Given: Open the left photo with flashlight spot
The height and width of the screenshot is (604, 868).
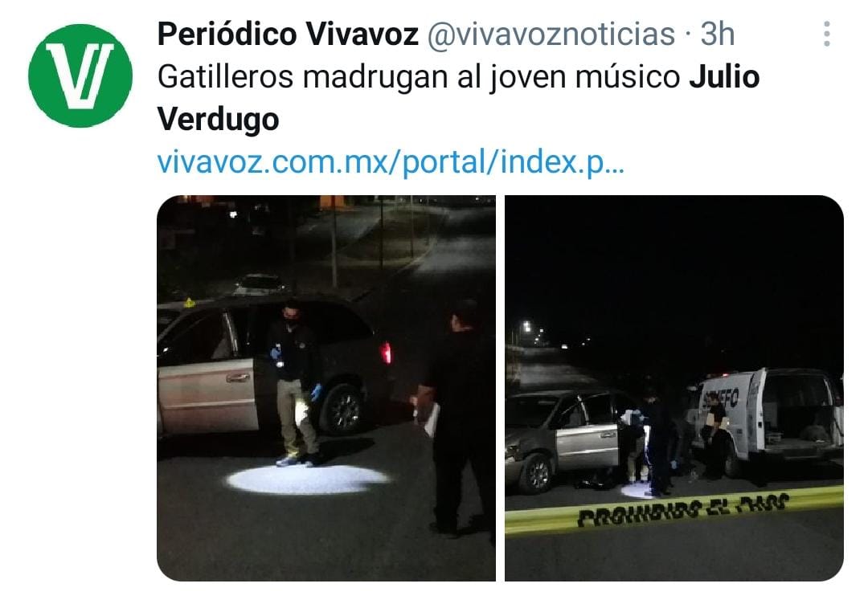Looking at the screenshot, I should [326, 388].
